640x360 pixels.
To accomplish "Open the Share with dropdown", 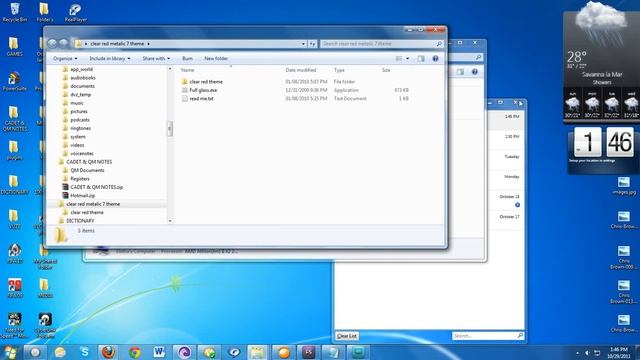I will 156,59.
